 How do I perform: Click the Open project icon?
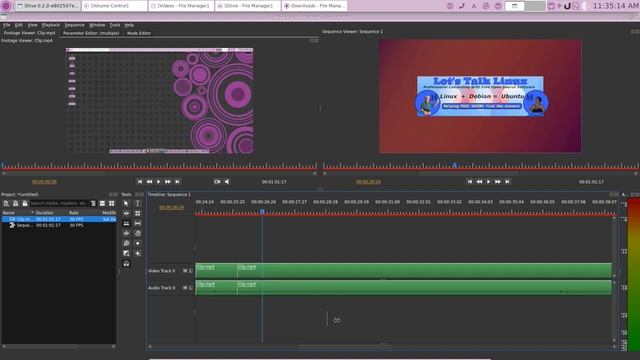pos(16,203)
